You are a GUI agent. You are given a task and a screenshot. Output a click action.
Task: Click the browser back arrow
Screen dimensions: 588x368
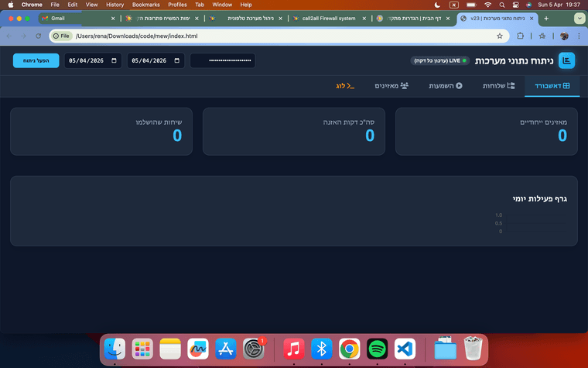click(x=9, y=36)
